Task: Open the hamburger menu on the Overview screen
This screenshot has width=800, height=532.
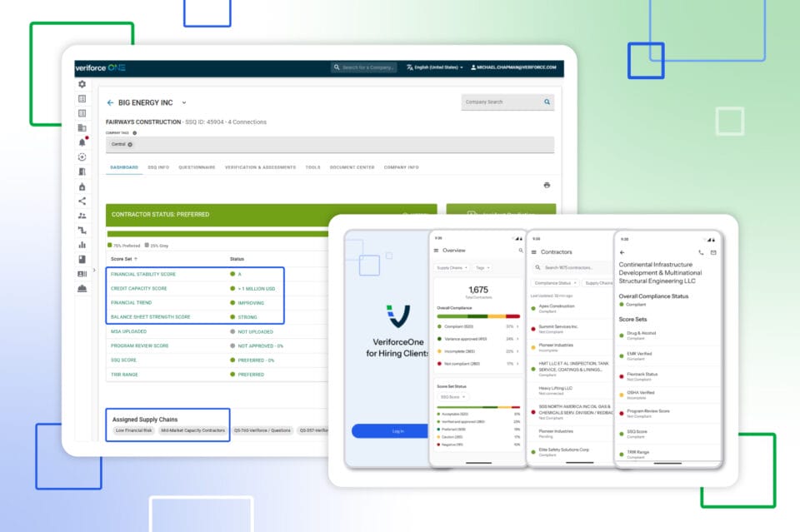Action: coord(436,251)
